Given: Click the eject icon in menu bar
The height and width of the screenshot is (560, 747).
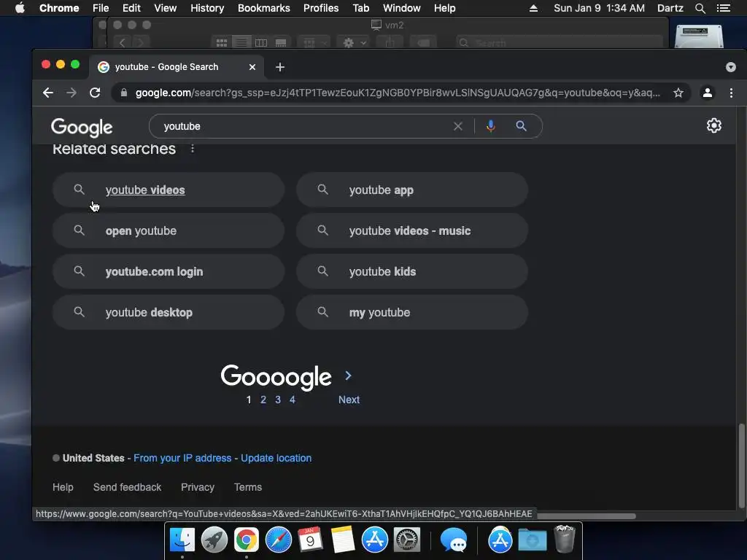Looking at the screenshot, I should tap(533, 8).
